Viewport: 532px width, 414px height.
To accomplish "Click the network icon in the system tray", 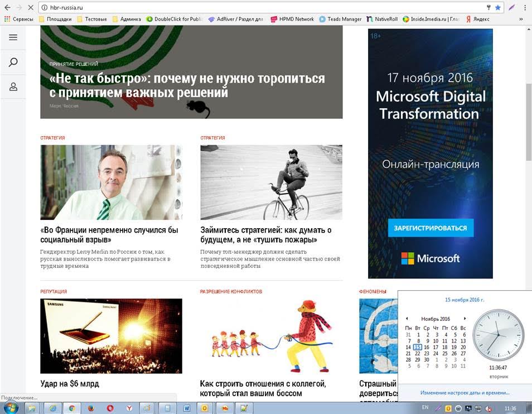I will pyautogui.click(x=478, y=408).
